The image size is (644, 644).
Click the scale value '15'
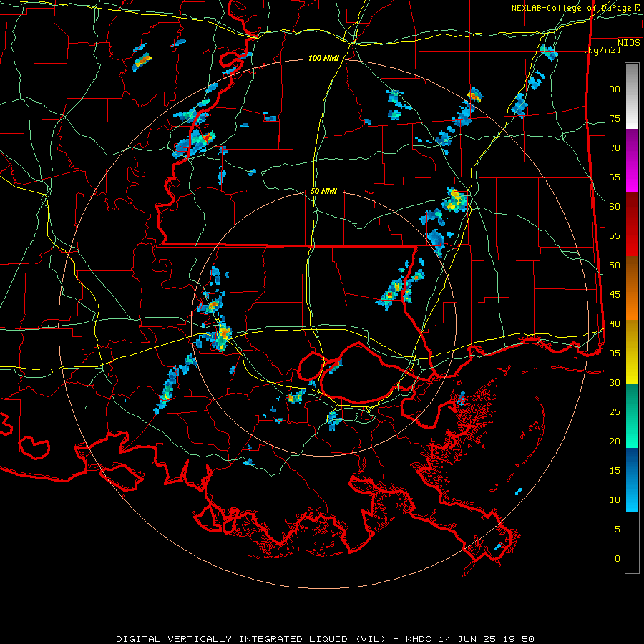pyautogui.click(x=615, y=471)
